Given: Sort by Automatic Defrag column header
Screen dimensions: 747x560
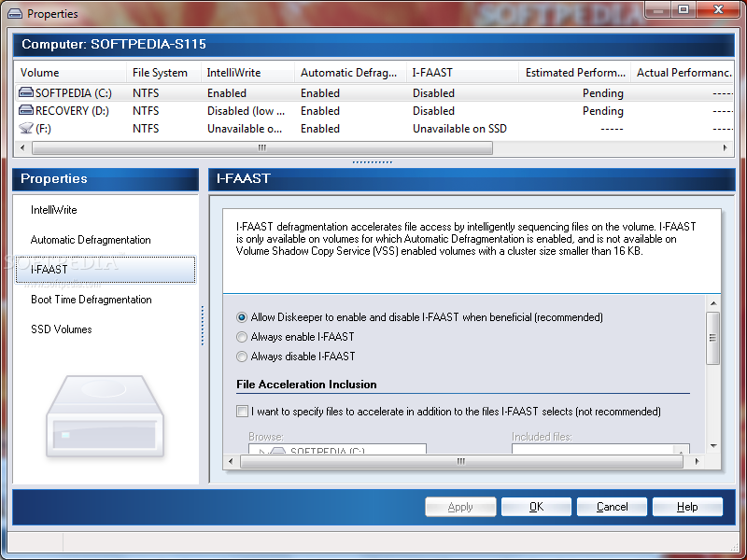Looking at the screenshot, I should coord(350,73).
